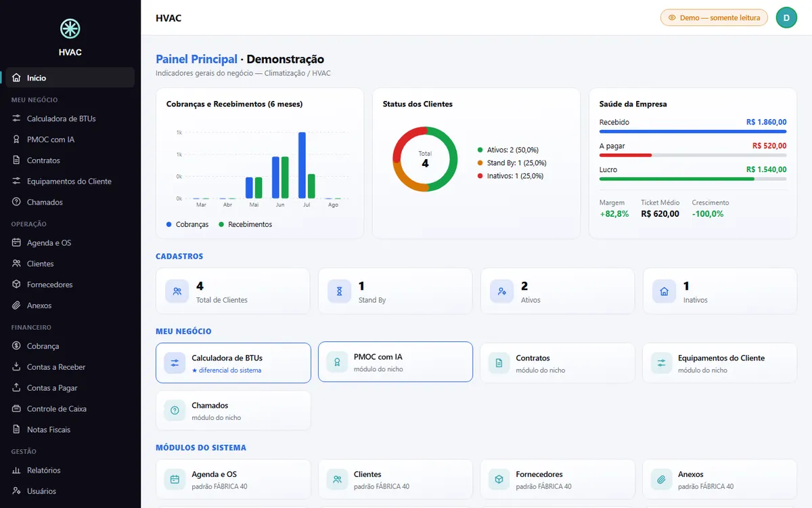Click the Usuários sidebar icon

point(16,491)
